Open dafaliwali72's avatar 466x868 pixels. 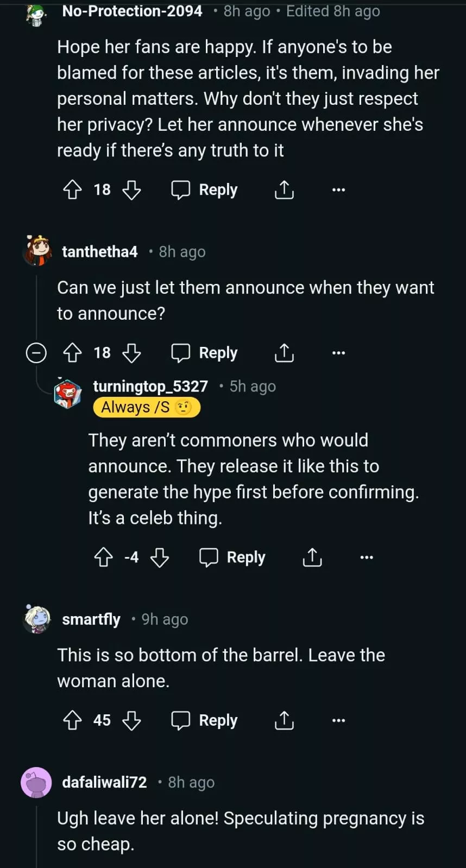[36, 783]
